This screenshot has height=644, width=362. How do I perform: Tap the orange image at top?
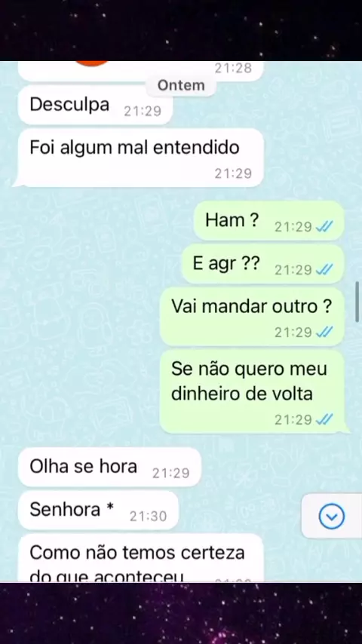click(x=93, y=63)
